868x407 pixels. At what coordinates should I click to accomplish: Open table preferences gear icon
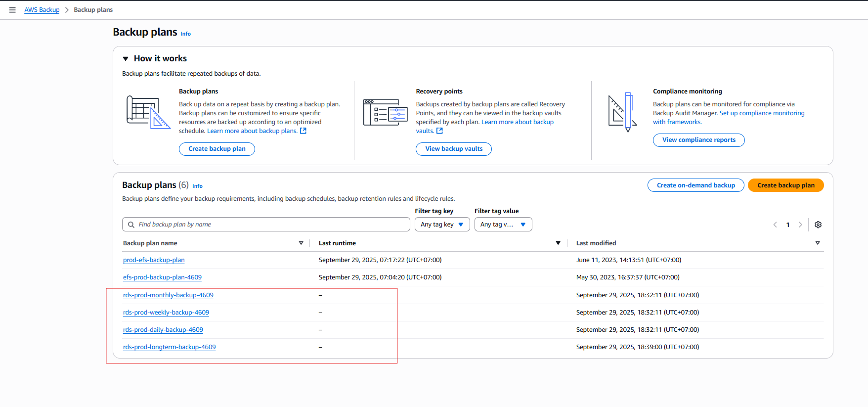pyautogui.click(x=818, y=225)
